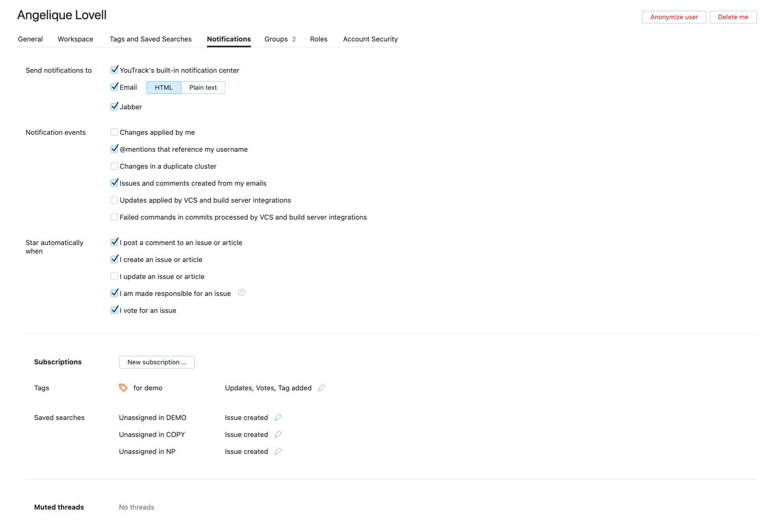Switch to the Account Security tab
774x532 pixels.
click(370, 39)
